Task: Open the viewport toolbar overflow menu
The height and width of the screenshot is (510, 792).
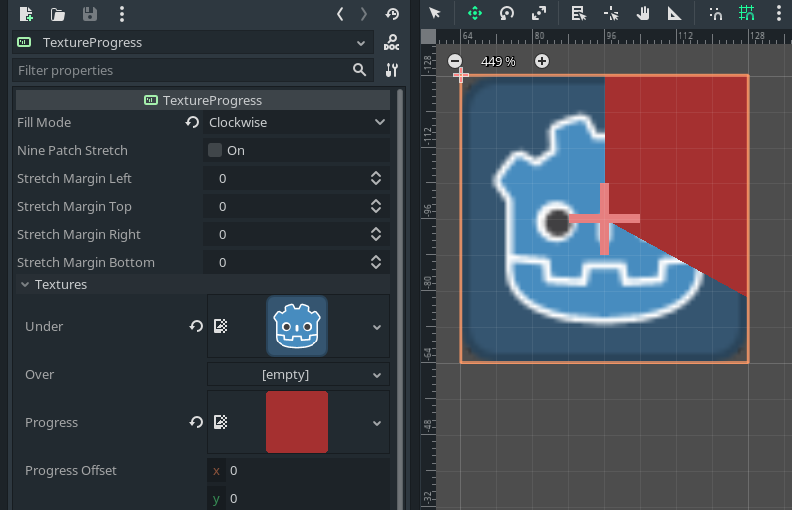Action: click(779, 13)
